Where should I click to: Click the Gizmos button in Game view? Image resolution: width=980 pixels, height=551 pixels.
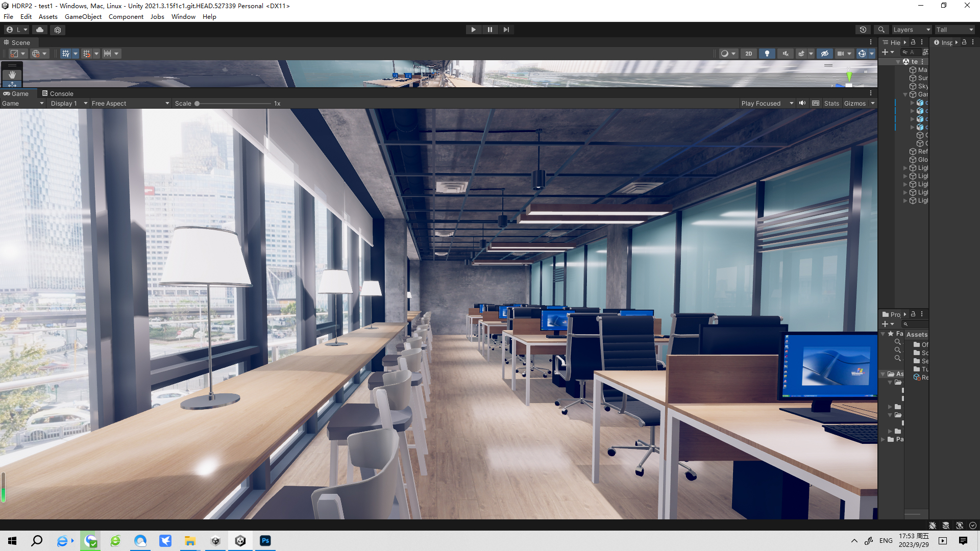[854, 103]
